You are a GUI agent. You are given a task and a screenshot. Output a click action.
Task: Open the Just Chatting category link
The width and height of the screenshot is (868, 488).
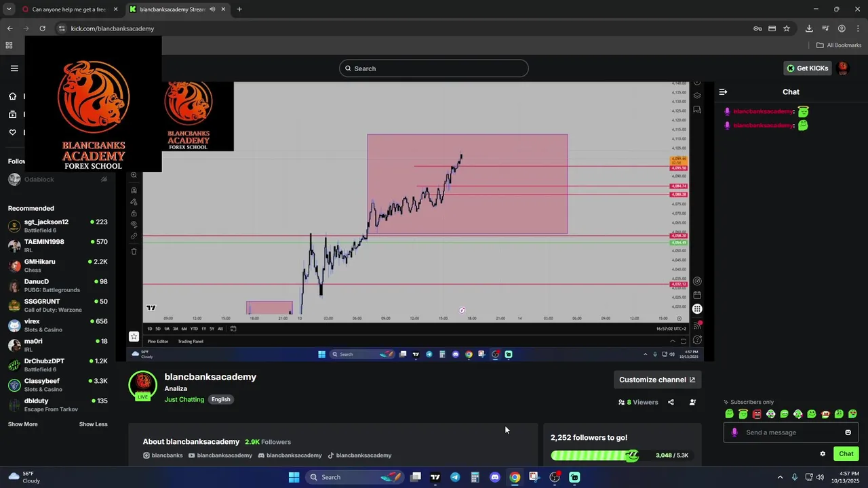[184, 399]
